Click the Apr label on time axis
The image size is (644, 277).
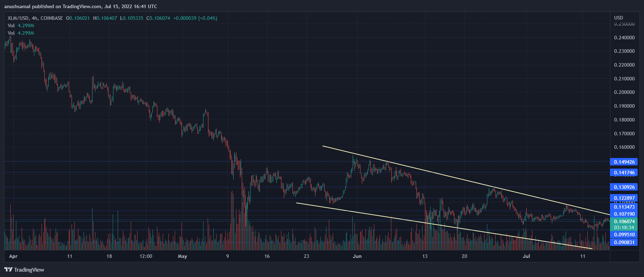[13, 256]
